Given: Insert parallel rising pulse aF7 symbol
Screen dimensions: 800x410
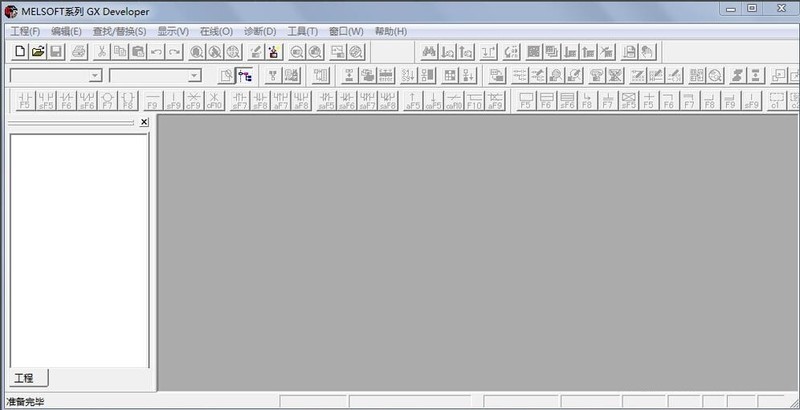Looking at the screenshot, I should pos(281,100).
